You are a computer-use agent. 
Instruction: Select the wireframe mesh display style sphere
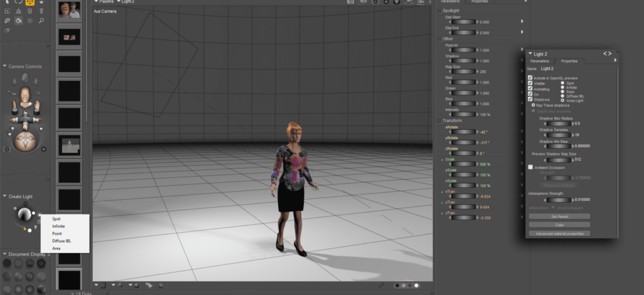tap(41, 263)
